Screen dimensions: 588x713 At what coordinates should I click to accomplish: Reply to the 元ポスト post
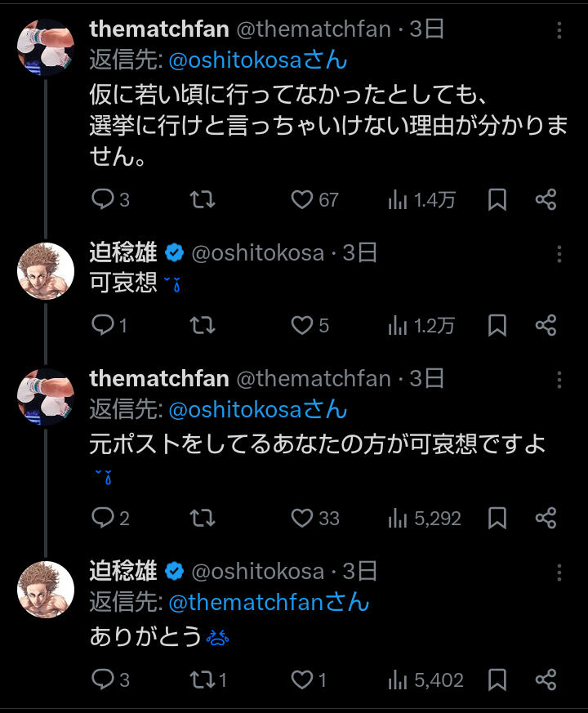pos(102,518)
